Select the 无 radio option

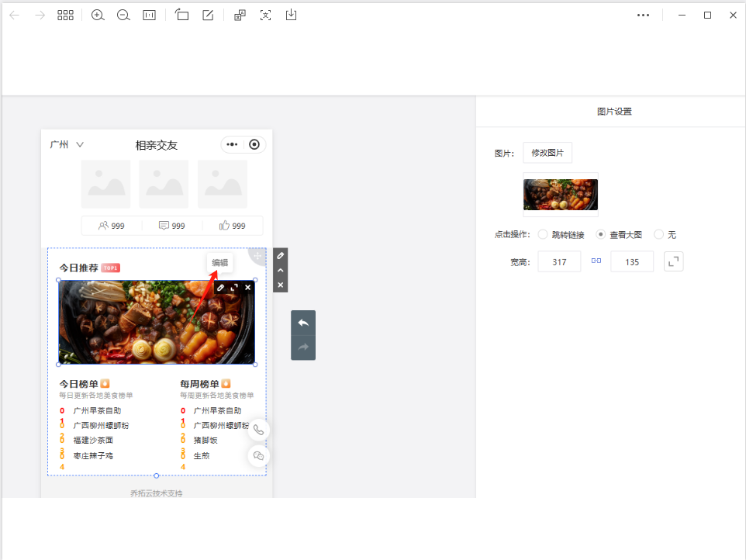658,234
